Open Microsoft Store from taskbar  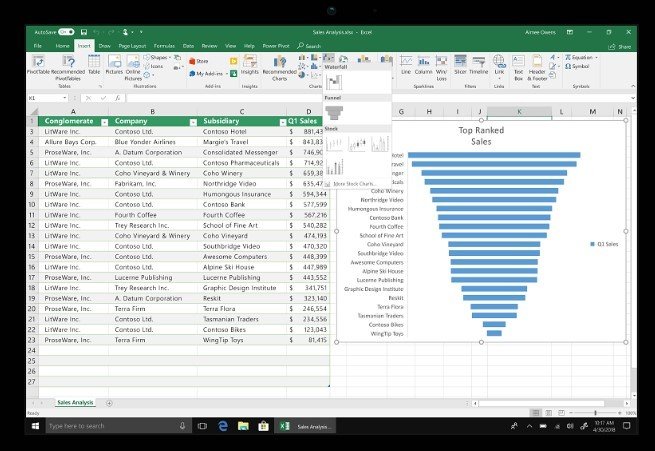point(263,426)
